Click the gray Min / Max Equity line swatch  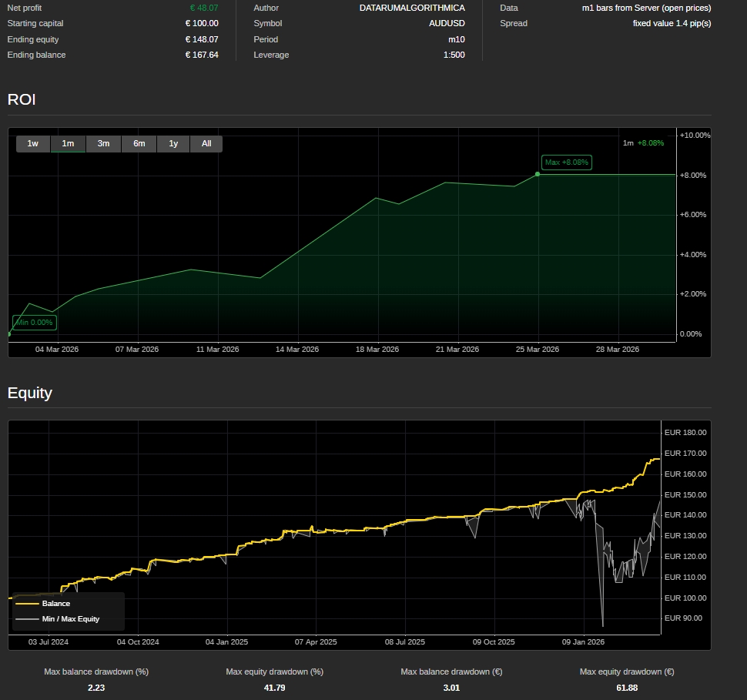27,619
